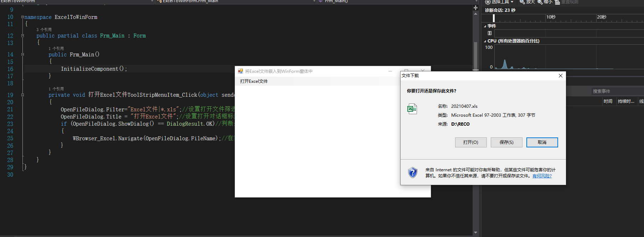This screenshot has height=237, width=644.
Task: Click the 20秒 mark on the diagnostics ruler
Action: [x=602, y=17]
